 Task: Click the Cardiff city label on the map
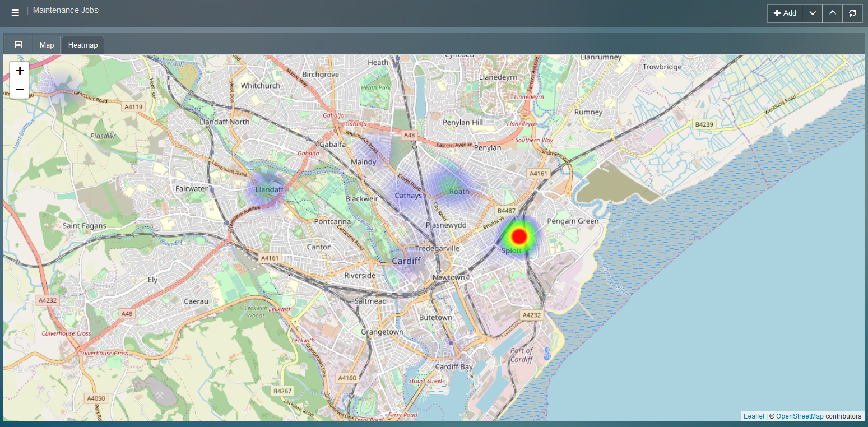(406, 261)
